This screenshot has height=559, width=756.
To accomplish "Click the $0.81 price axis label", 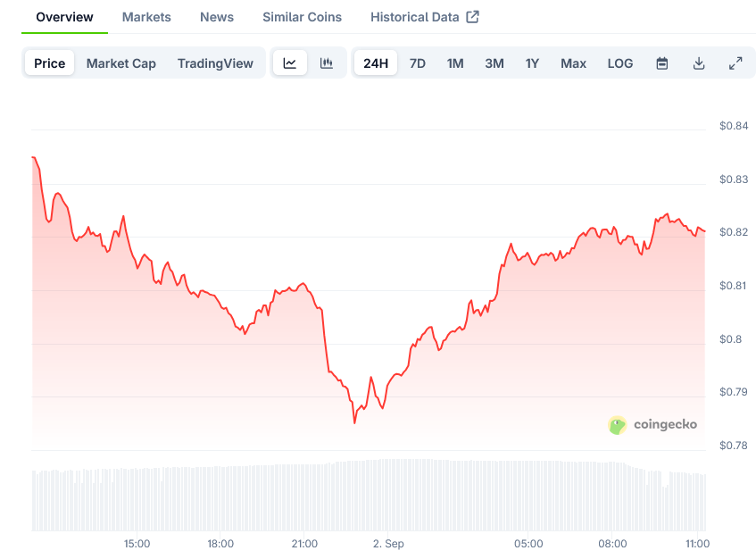I will (733, 286).
